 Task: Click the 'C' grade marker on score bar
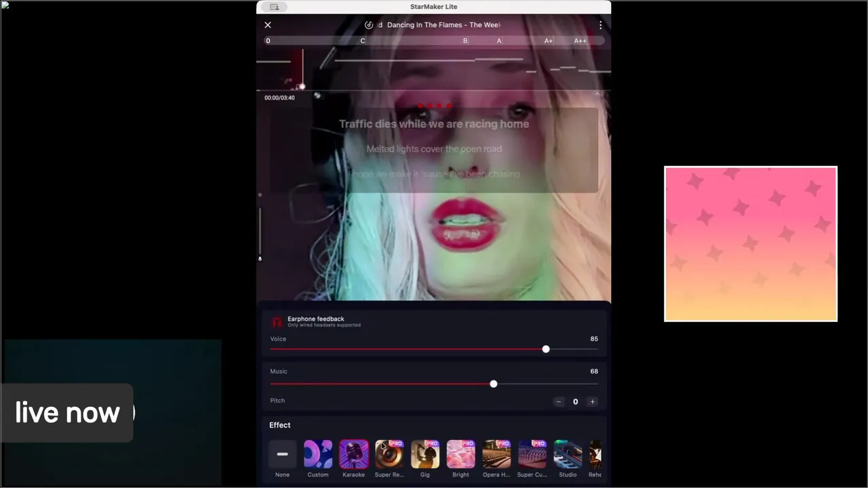pyautogui.click(x=363, y=41)
